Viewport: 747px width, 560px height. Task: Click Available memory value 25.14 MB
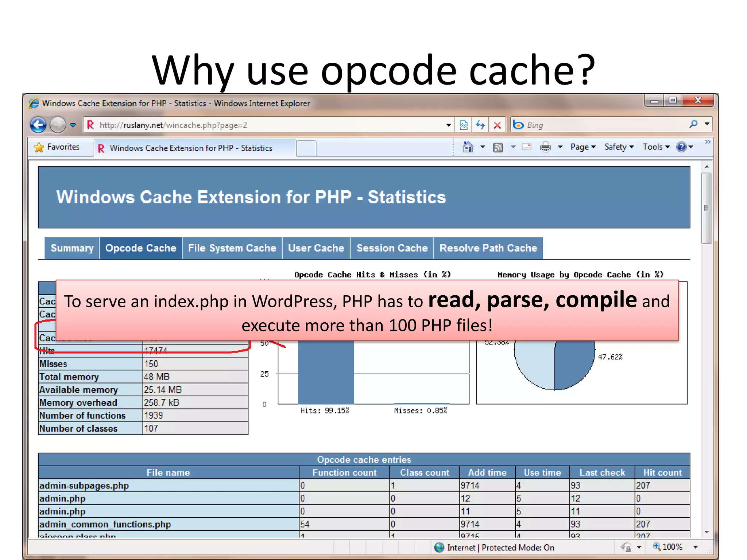point(163,390)
